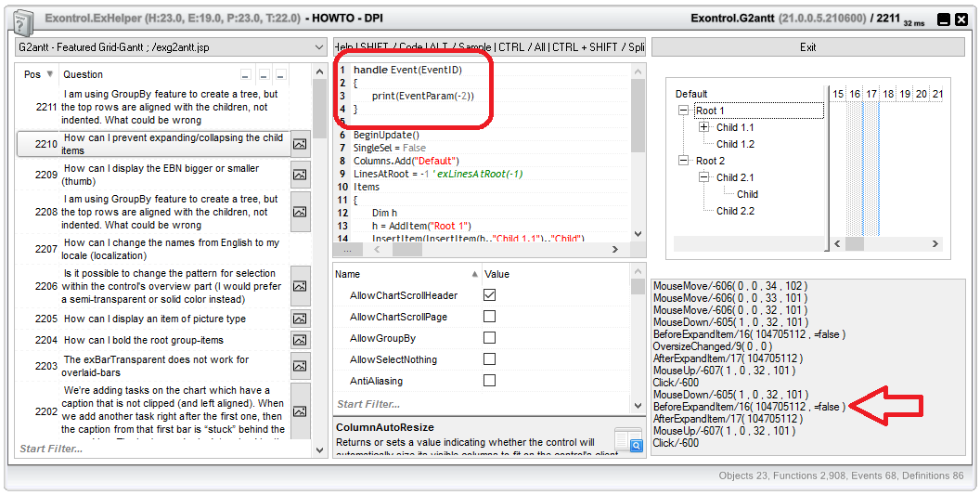Expand the Child 1.1 tree node
This screenshot has width=980, height=495.
pyautogui.click(x=703, y=127)
